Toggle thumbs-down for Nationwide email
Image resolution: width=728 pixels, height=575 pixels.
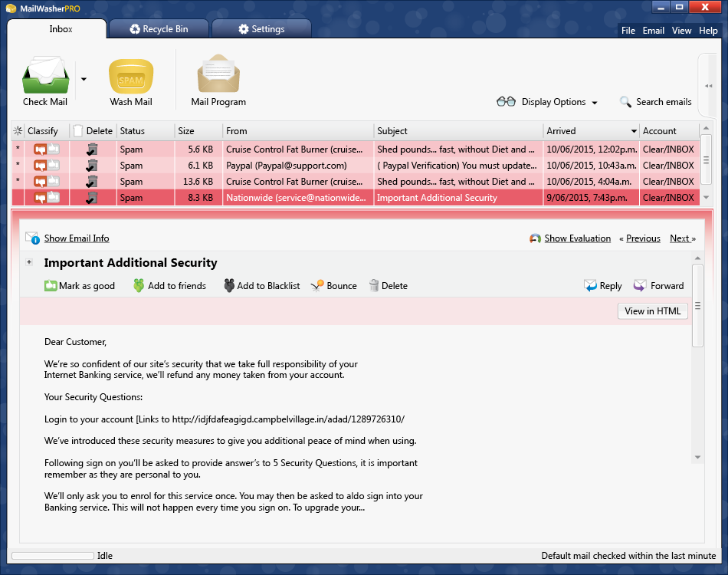(x=40, y=198)
